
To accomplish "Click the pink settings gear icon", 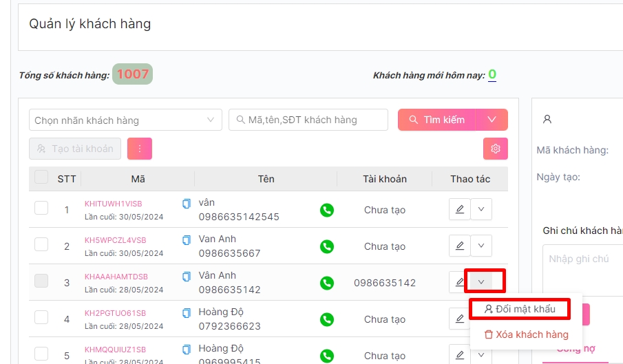I will click(495, 149).
